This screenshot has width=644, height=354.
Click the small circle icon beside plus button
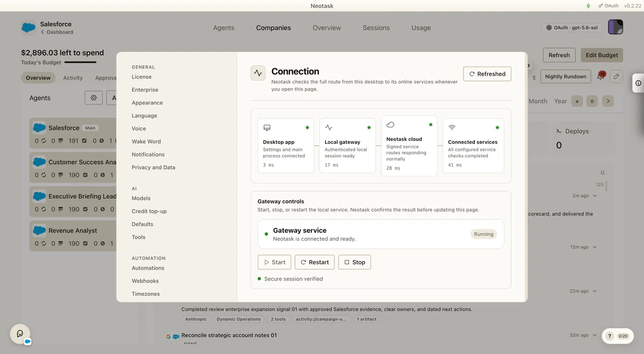coord(592,101)
